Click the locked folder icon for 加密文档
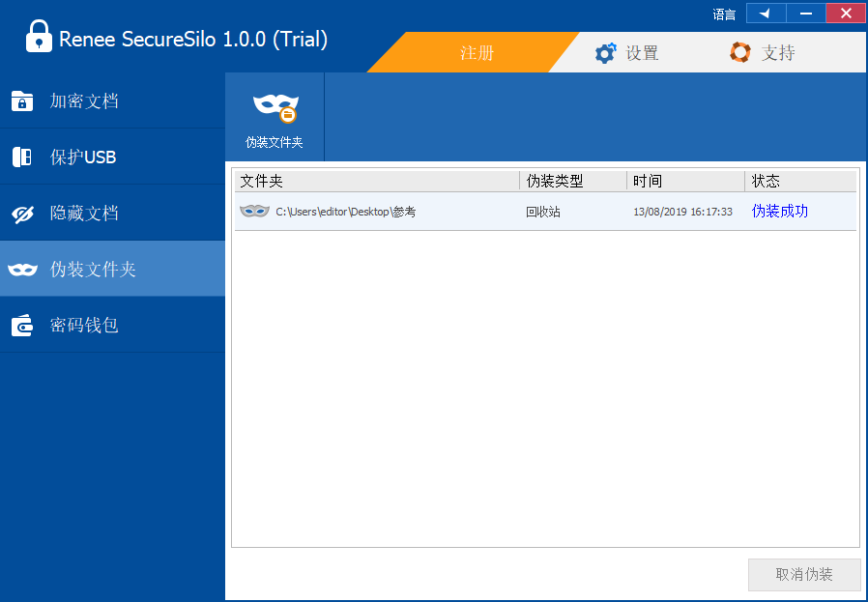The height and width of the screenshot is (602, 868). pos(22,101)
